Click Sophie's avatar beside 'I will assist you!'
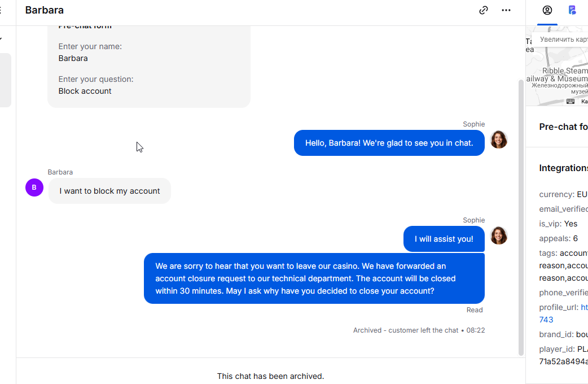588x384 pixels. (x=499, y=235)
